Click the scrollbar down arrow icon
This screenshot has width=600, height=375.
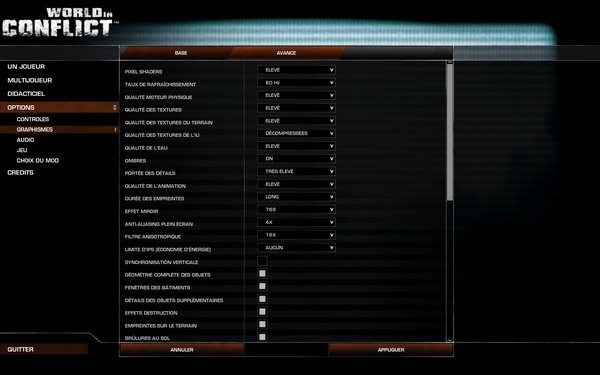[450, 339]
